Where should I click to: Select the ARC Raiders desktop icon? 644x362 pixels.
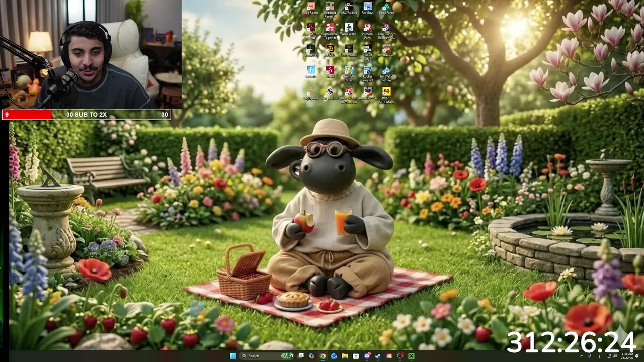tap(349, 8)
